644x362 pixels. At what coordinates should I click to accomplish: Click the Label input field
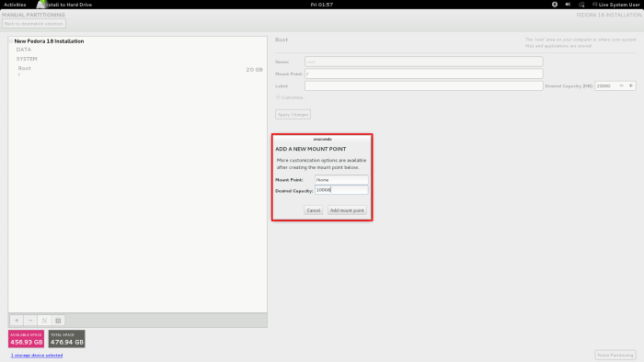(424, 85)
